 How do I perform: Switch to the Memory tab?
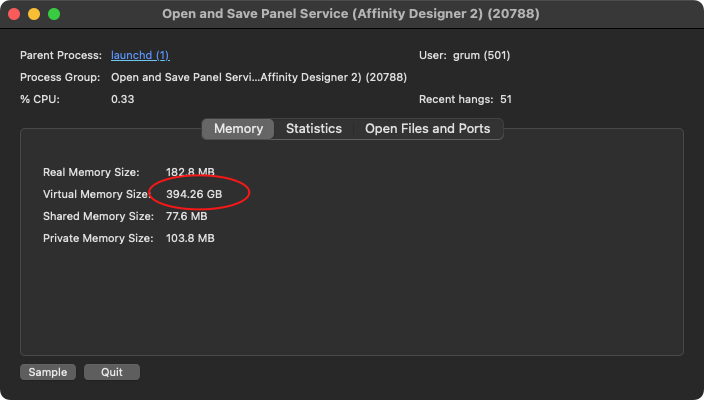coord(238,129)
